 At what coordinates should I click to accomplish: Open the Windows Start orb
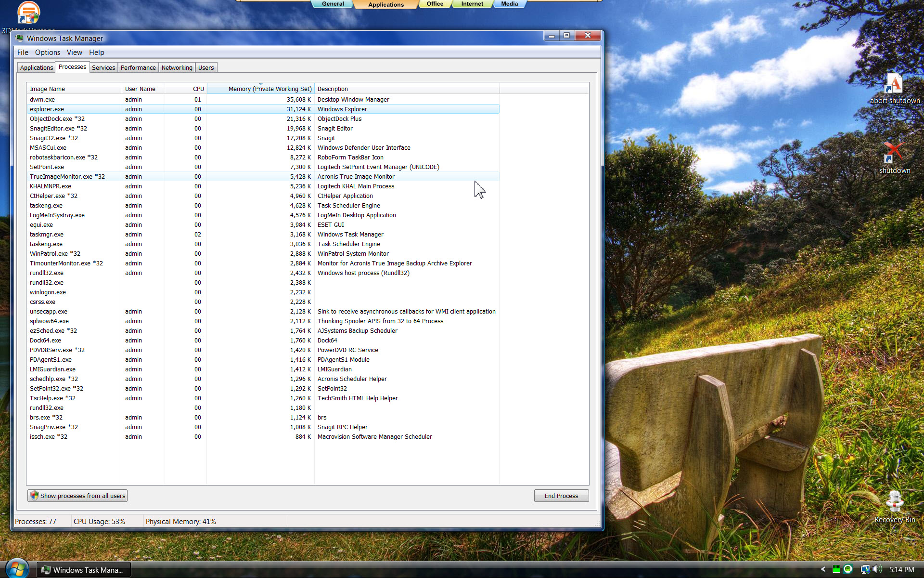click(17, 568)
